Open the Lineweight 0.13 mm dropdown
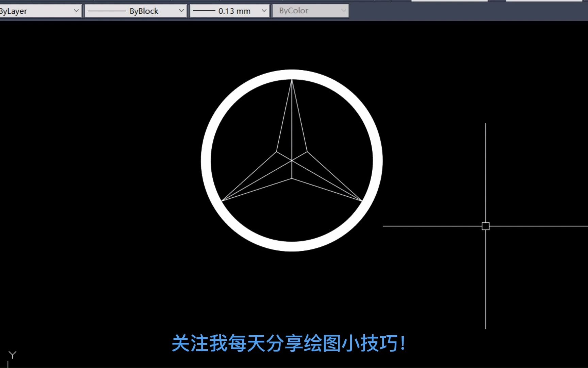The image size is (588, 368). [263, 11]
